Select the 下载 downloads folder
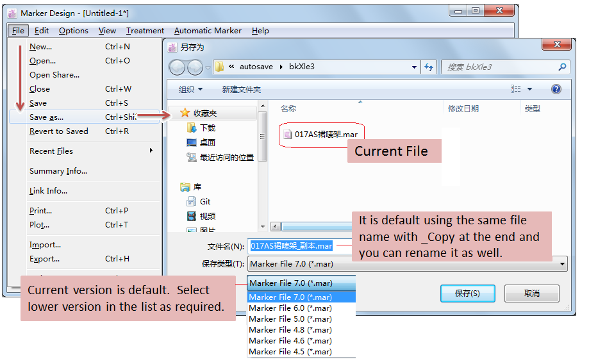Screen dimensions: 598x364 coord(207,128)
